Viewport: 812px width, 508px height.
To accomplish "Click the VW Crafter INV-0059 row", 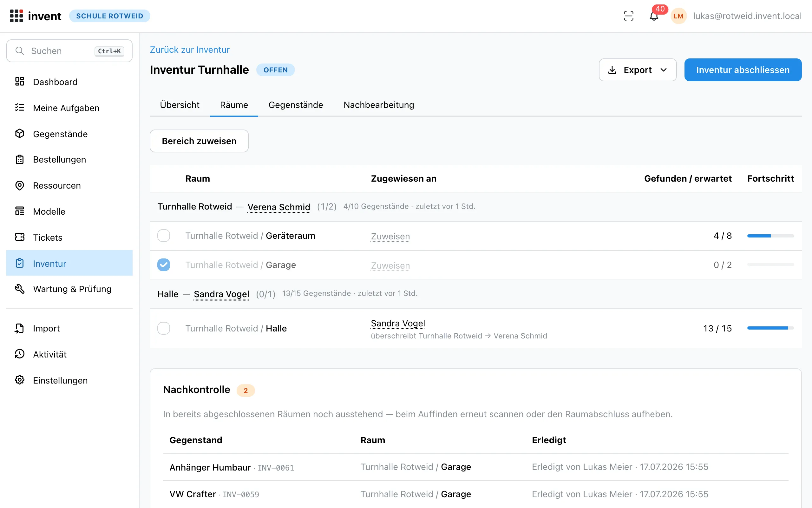I will [476, 494].
